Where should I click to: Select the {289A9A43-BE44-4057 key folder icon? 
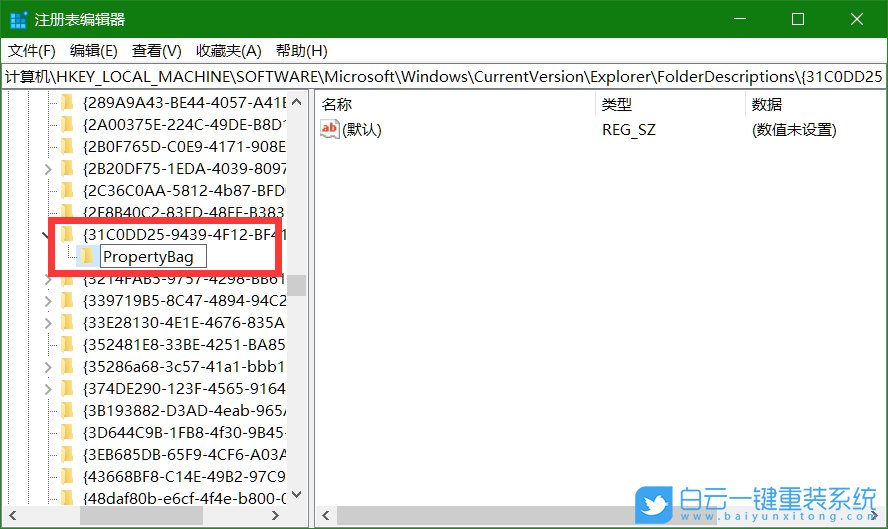(x=67, y=102)
